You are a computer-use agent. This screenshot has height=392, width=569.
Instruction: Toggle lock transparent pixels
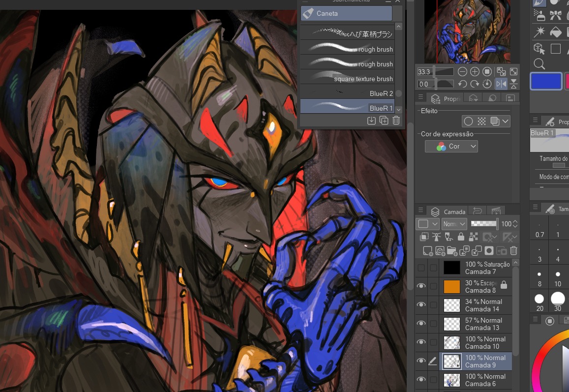click(x=473, y=237)
